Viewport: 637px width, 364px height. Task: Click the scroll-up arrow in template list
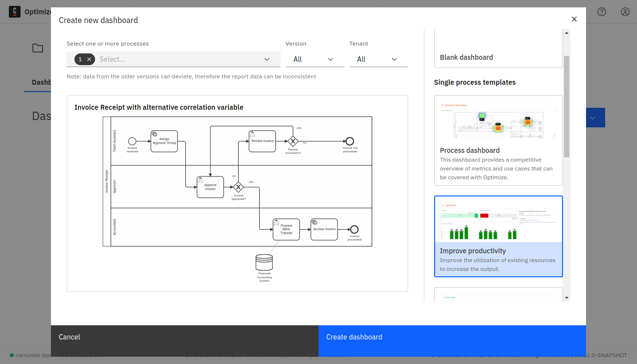click(567, 32)
